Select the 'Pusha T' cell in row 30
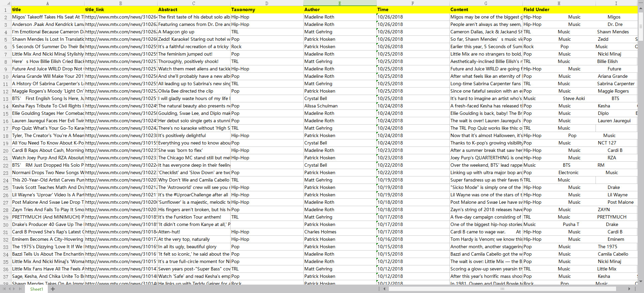Screen dimensions: 644x293 click(571, 225)
